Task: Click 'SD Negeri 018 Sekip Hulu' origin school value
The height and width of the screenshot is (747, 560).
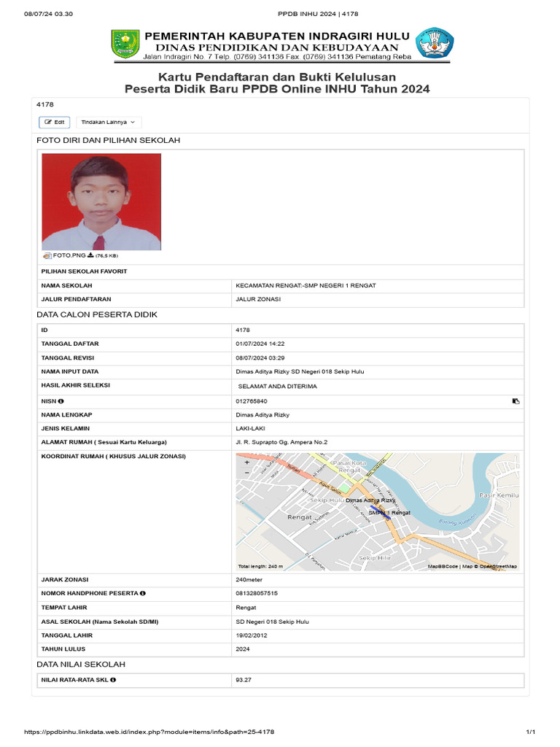Action: click(273, 622)
